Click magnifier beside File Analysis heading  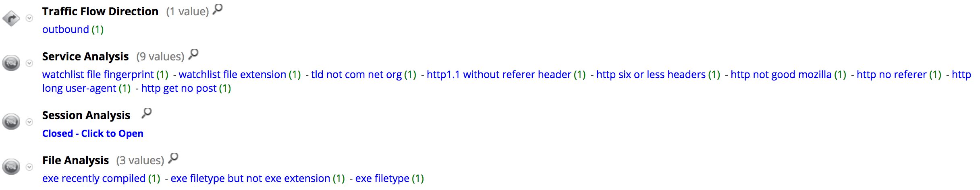pyautogui.click(x=173, y=158)
